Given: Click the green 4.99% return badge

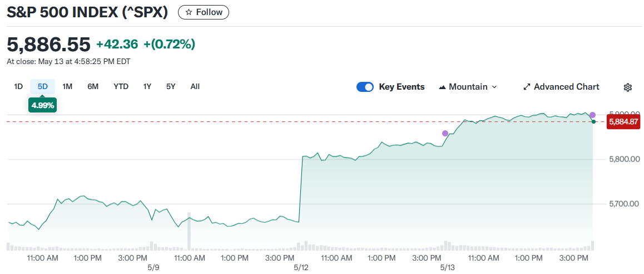Looking at the screenshot, I should pyautogui.click(x=42, y=105).
